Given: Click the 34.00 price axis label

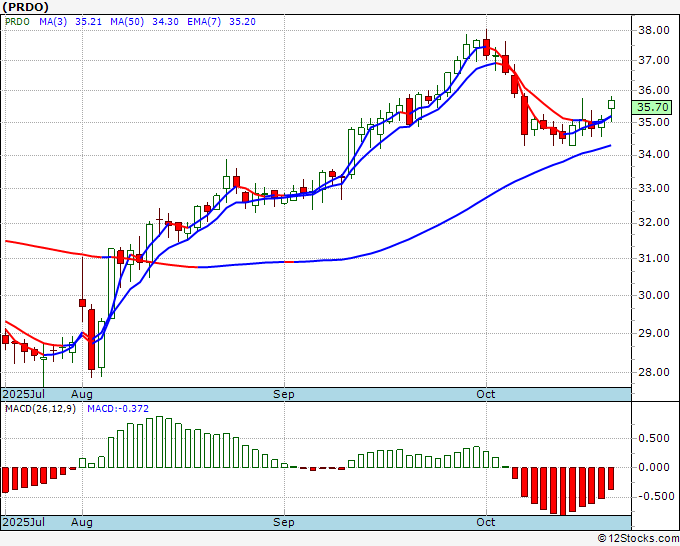Looking at the screenshot, I should point(654,154).
